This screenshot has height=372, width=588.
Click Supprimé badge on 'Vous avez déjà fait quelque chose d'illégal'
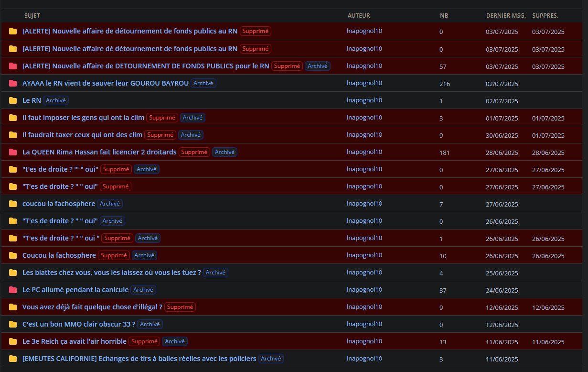[180, 307]
